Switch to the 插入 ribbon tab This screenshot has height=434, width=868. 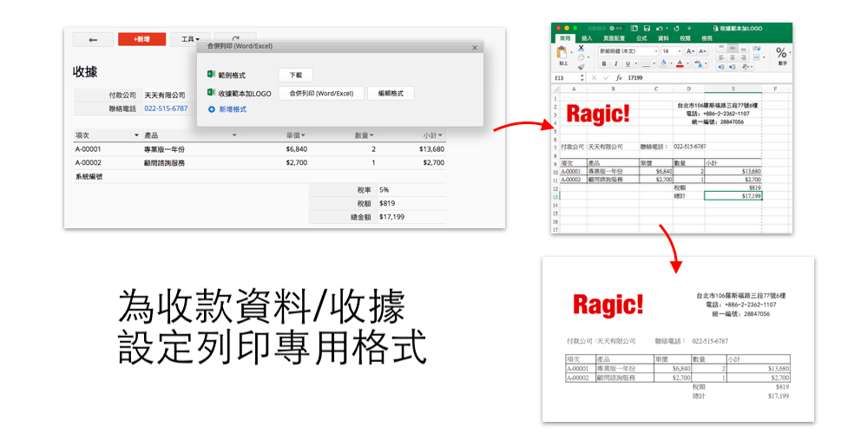(587, 38)
